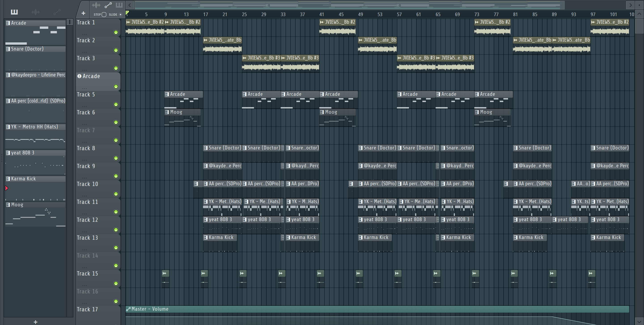Click the playlist right scroll arrow
Screen dimensions: 644x325
click(x=631, y=5)
